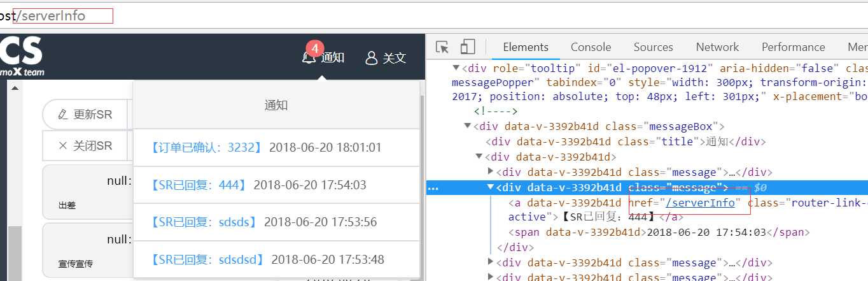The width and height of the screenshot is (868, 281).
Task: Click the scroll-up arrow of the page scrollbar
Action: (x=16, y=87)
